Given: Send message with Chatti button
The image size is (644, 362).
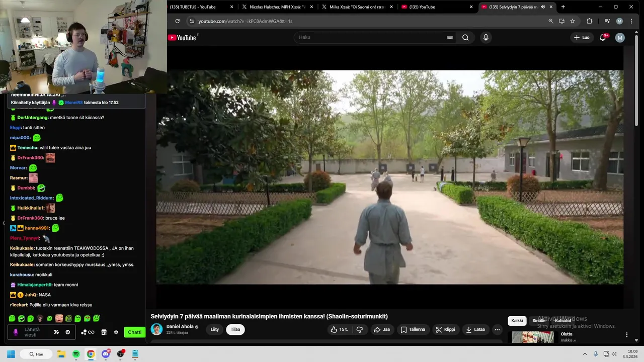Looking at the screenshot, I should click(x=135, y=332).
